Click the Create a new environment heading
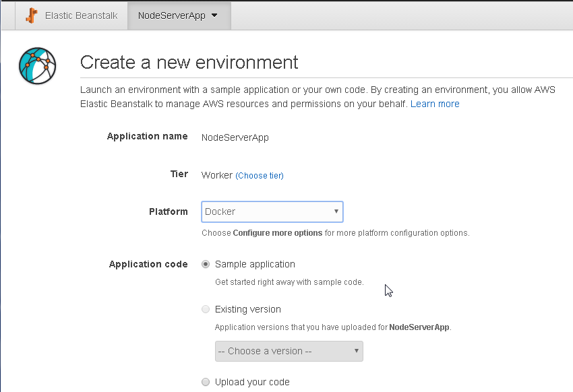 pos(189,63)
